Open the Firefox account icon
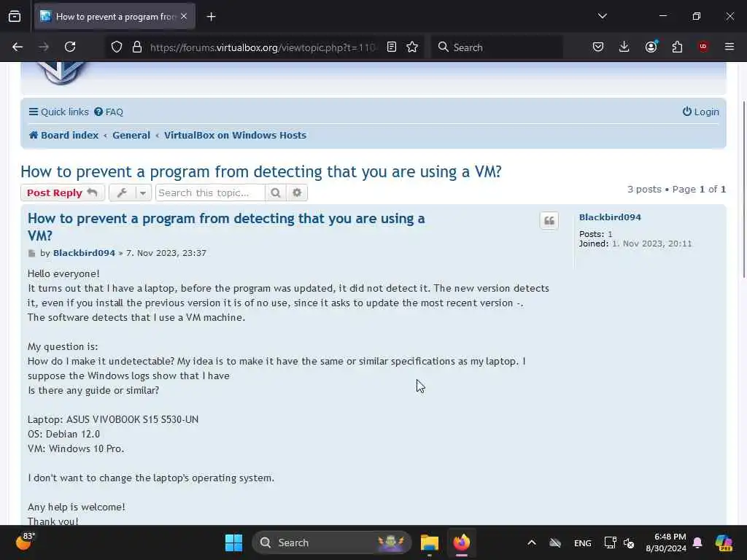The height and width of the screenshot is (560, 747). click(x=651, y=47)
